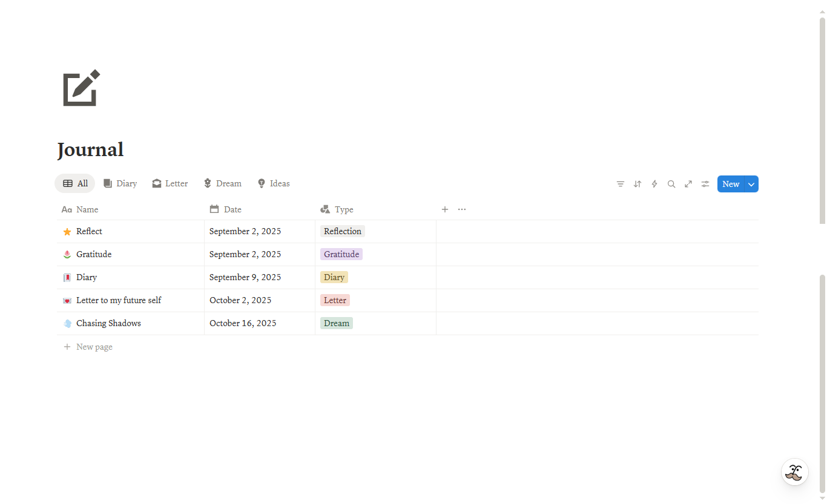The width and height of the screenshot is (827, 504).
Task: Switch to the Diary tab
Action: (x=120, y=183)
